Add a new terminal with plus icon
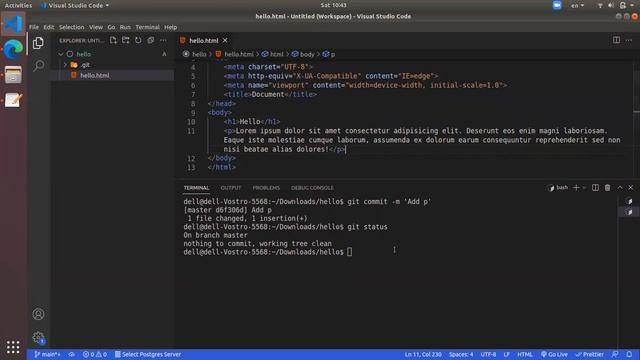The height and width of the screenshot is (360, 640). [576, 187]
